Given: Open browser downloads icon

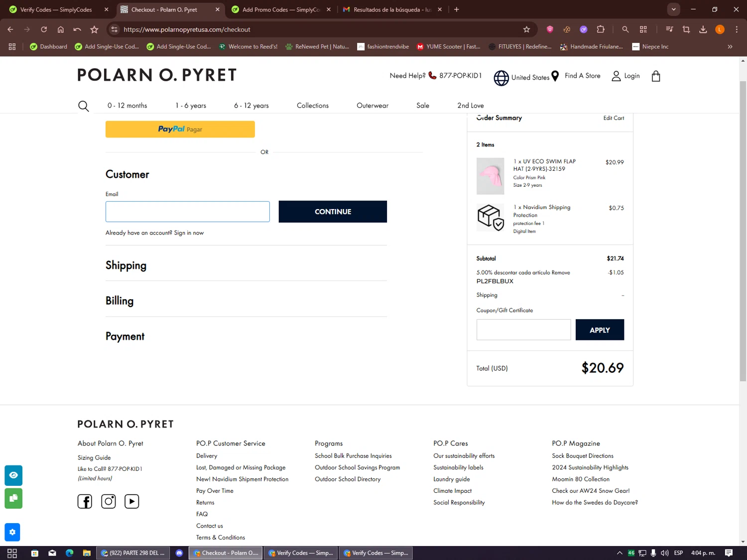Looking at the screenshot, I should point(703,29).
